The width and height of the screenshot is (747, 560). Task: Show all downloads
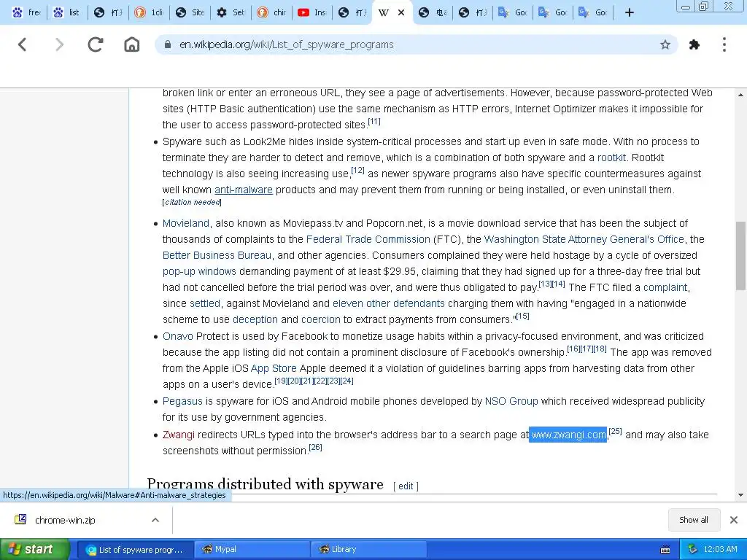click(x=693, y=519)
